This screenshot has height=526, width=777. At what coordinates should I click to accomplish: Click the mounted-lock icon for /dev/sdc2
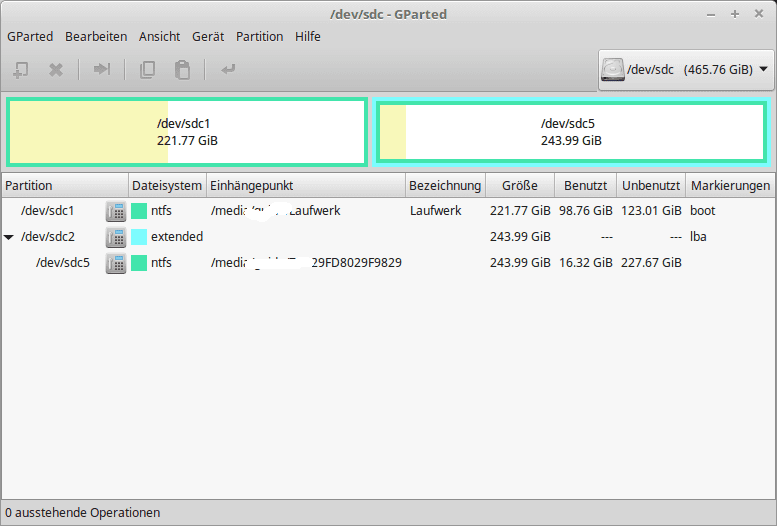(116, 237)
